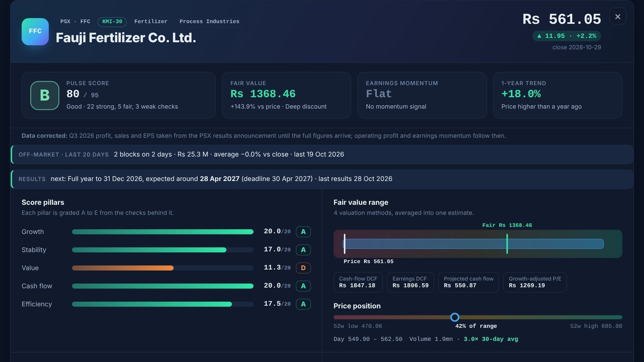
Task: Click the 'close 2026-10-29' date text
Action: 576,47
